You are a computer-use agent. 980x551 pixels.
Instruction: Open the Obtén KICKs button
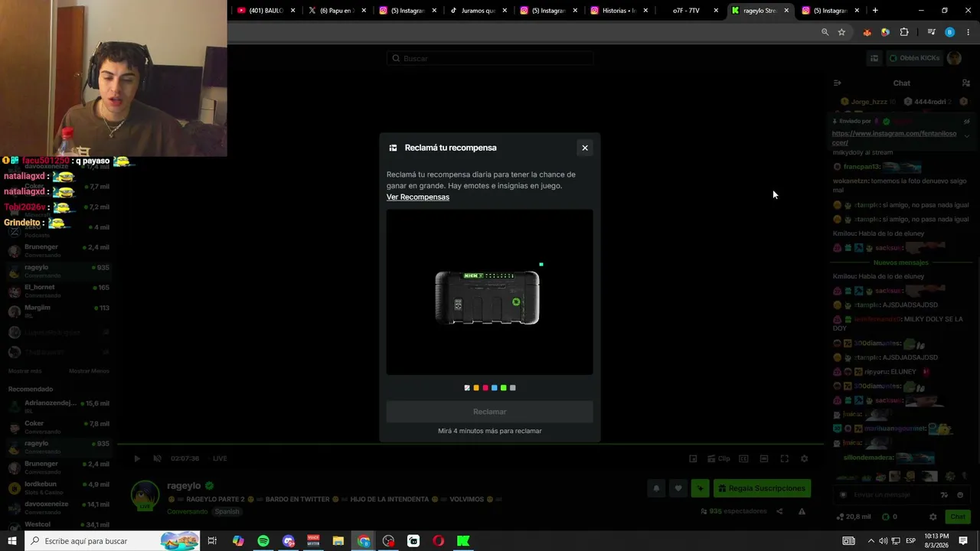point(914,58)
